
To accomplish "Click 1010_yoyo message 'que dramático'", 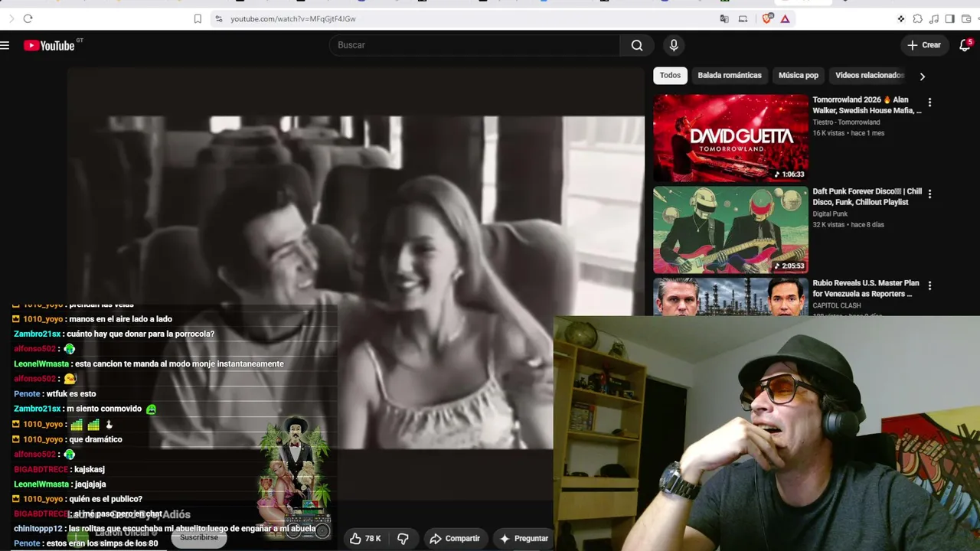I will point(95,439).
